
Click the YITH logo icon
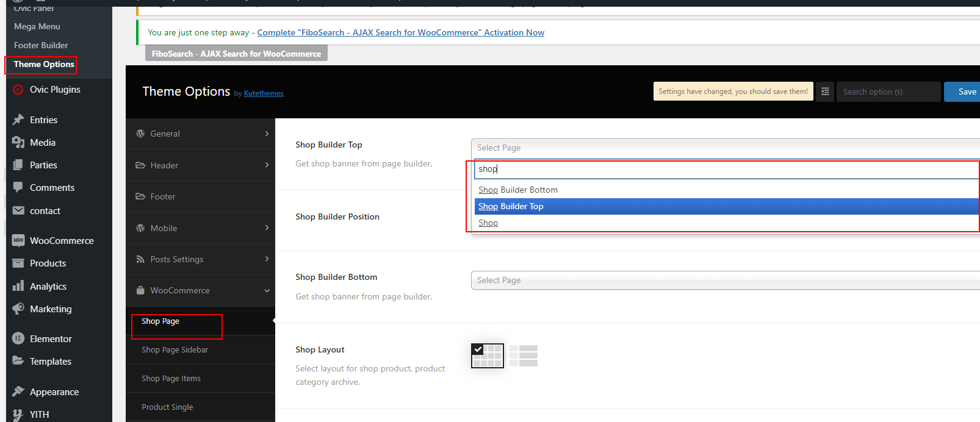pos(18,415)
